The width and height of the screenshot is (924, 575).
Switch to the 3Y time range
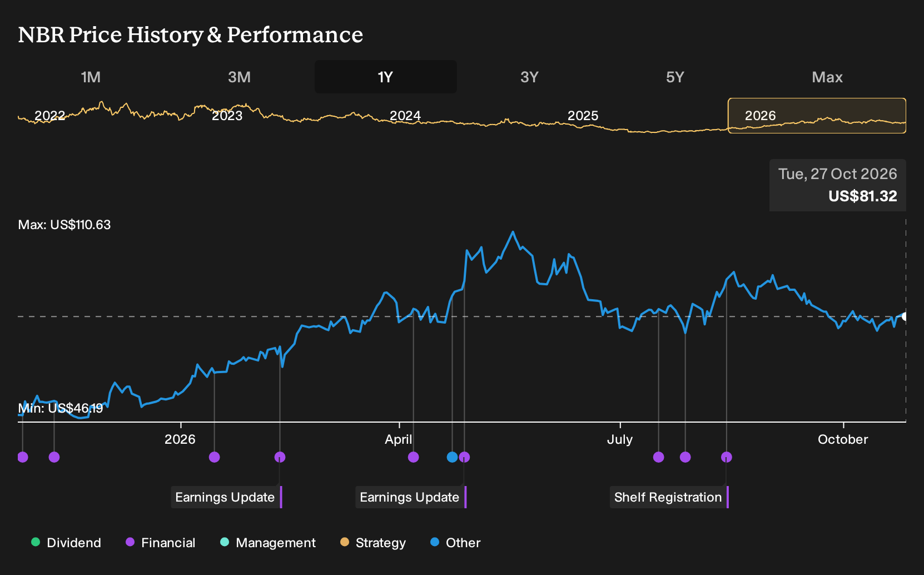coord(529,77)
